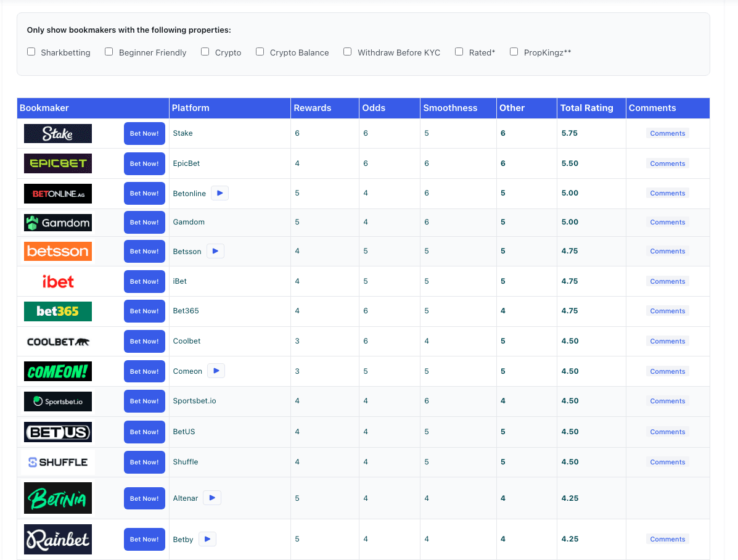
Task: Click Bet Now! for Sportsbet.io
Action: click(144, 401)
